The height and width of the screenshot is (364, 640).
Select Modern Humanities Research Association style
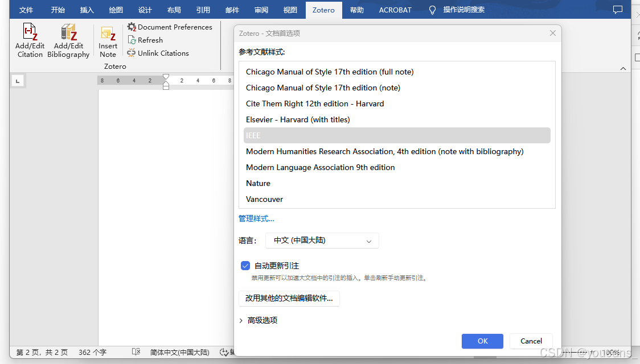[397, 151]
